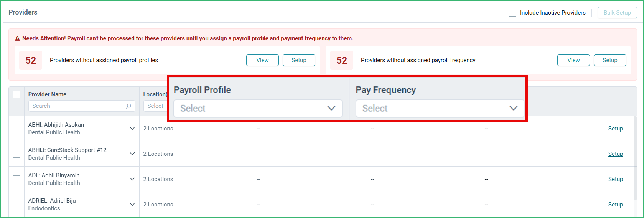
Task: Open the Setup link for ABHIJ: CareStack Support #12
Action: 616,154
